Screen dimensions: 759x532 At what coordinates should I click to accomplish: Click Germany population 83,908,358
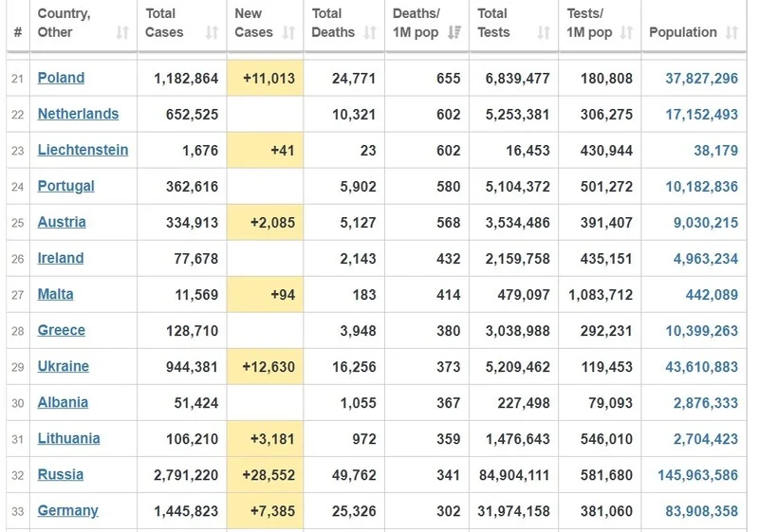click(x=701, y=511)
